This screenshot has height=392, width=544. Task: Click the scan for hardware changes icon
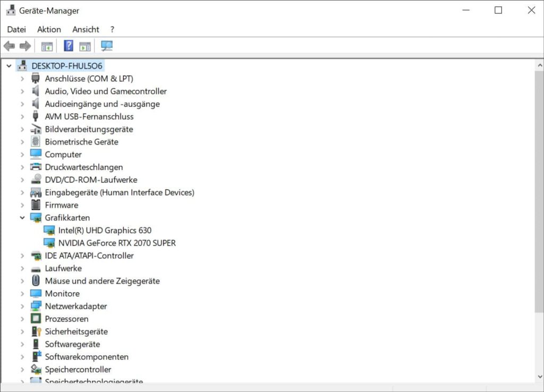[107, 46]
